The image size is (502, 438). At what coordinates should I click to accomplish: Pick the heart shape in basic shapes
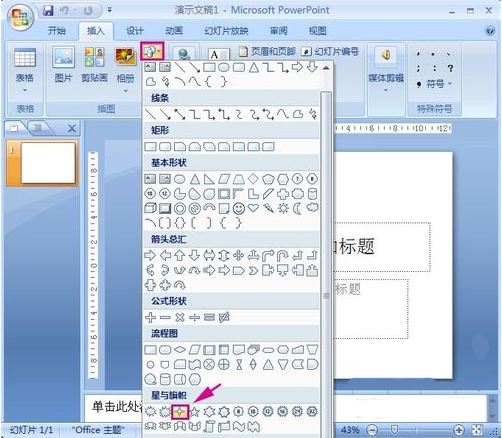[x=253, y=208]
